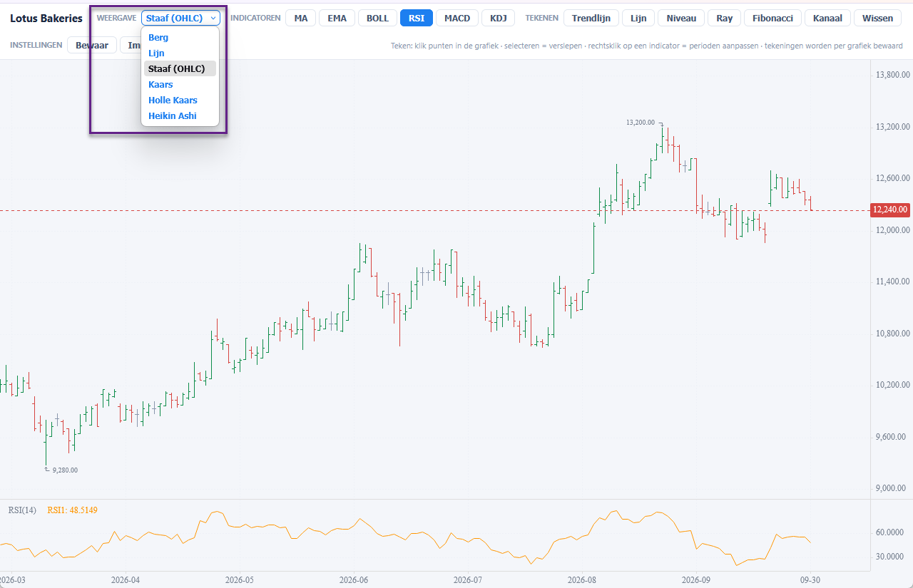Toggle the EMA indicator
The height and width of the screenshot is (588, 913).
[x=337, y=18]
